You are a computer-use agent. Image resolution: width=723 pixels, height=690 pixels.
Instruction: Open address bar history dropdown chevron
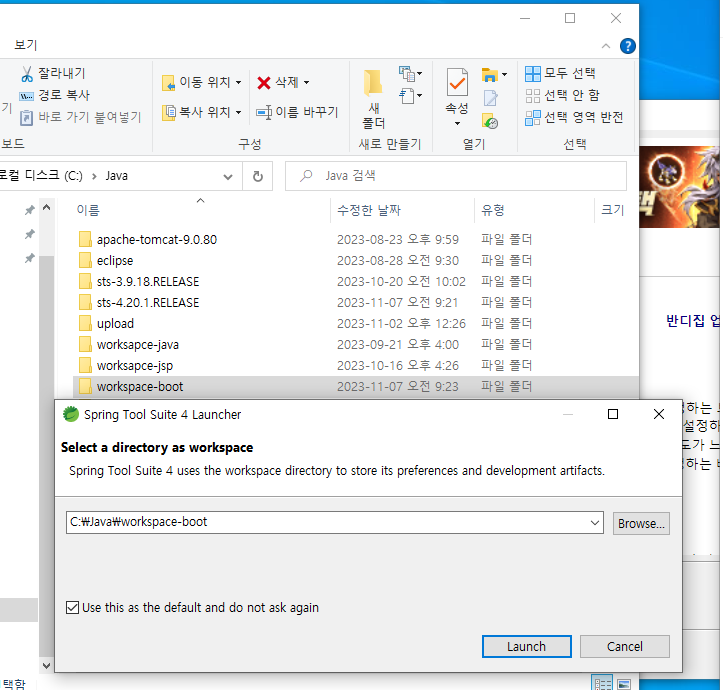[x=228, y=177]
